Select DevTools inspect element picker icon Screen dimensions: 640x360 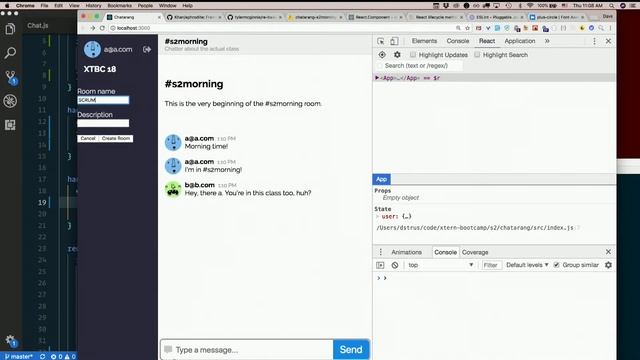(380, 41)
